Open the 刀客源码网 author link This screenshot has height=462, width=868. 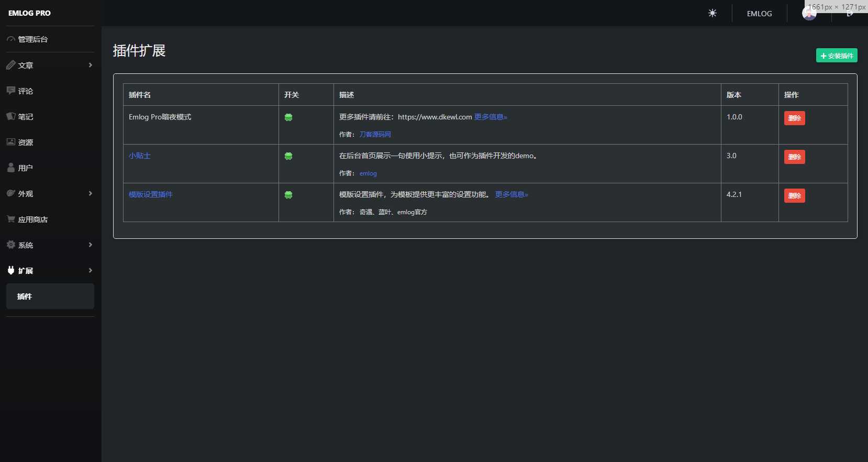coord(375,135)
